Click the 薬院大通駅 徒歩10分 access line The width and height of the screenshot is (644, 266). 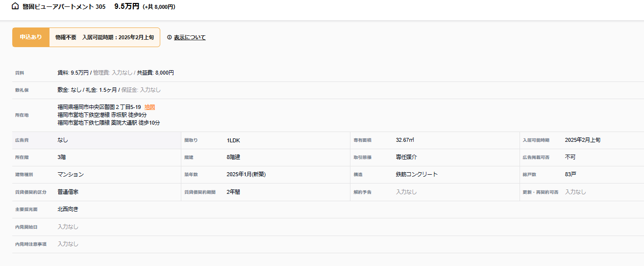pyautogui.click(x=108, y=123)
